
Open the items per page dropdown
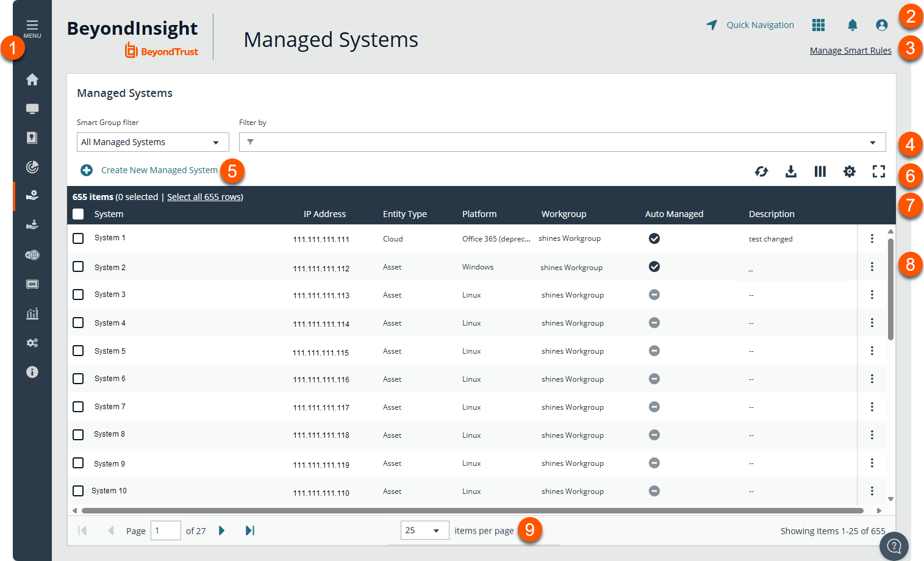(x=424, y=531)
